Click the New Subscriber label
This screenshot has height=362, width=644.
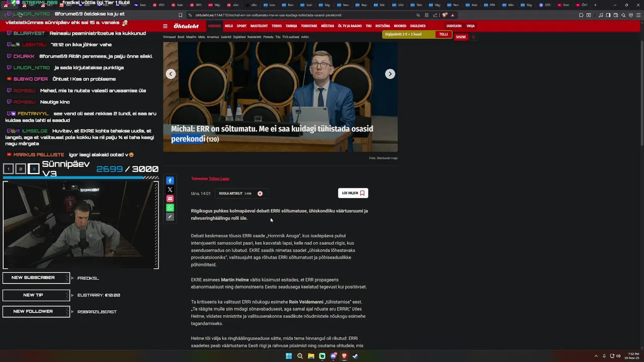(36, 278)
